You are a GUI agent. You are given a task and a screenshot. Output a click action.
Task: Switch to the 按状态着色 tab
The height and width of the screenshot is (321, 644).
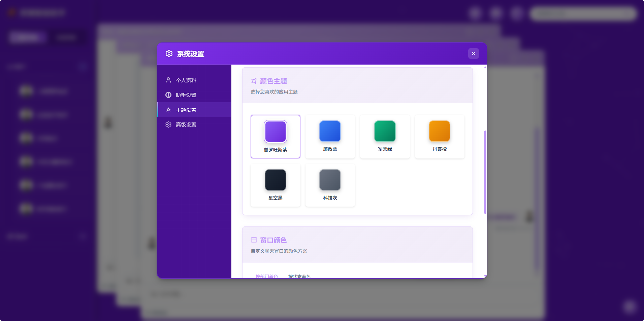click(299, 276)
